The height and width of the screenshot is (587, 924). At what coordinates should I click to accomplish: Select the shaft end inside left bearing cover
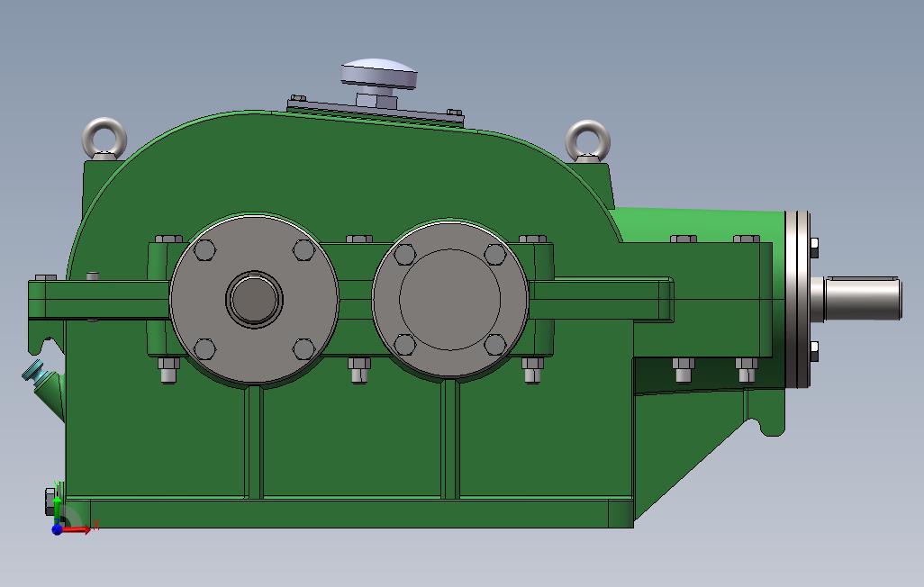click(254, 299)
